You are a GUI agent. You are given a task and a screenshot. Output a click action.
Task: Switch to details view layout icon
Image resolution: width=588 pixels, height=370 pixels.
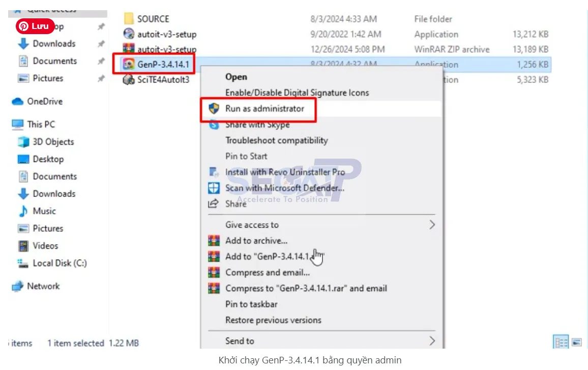[x=561, y=343]
